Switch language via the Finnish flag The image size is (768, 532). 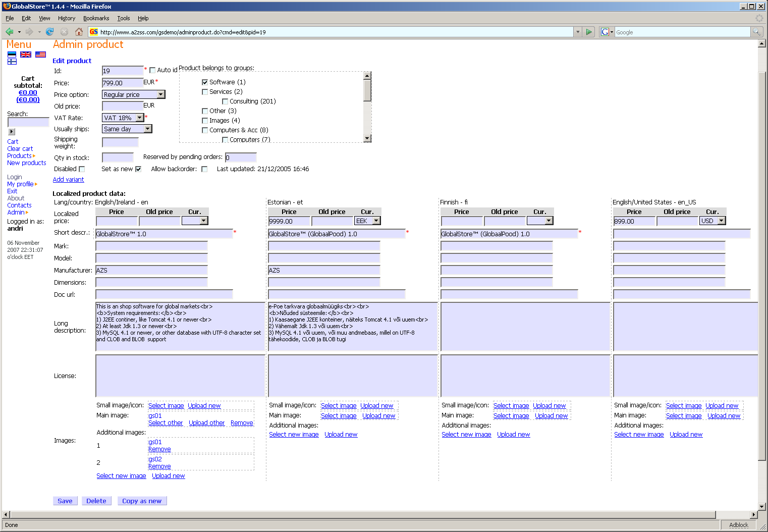[x=12, y=62]
